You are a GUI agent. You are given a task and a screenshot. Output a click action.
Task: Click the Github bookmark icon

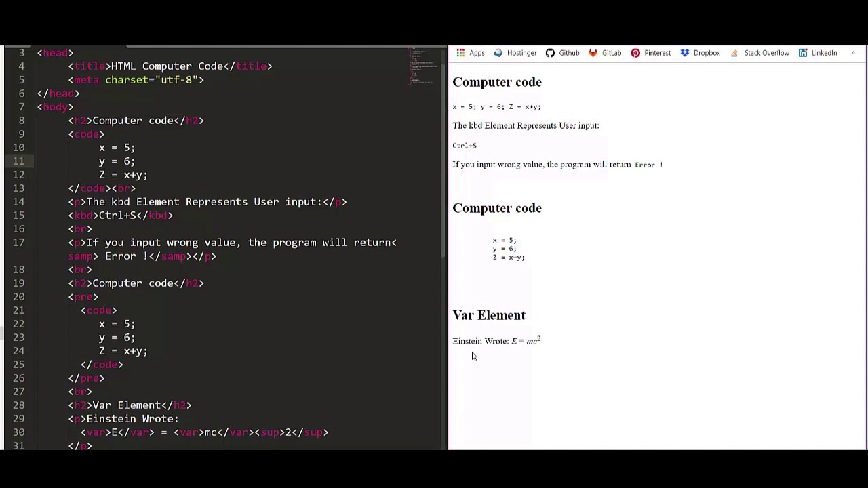(550, 53)
